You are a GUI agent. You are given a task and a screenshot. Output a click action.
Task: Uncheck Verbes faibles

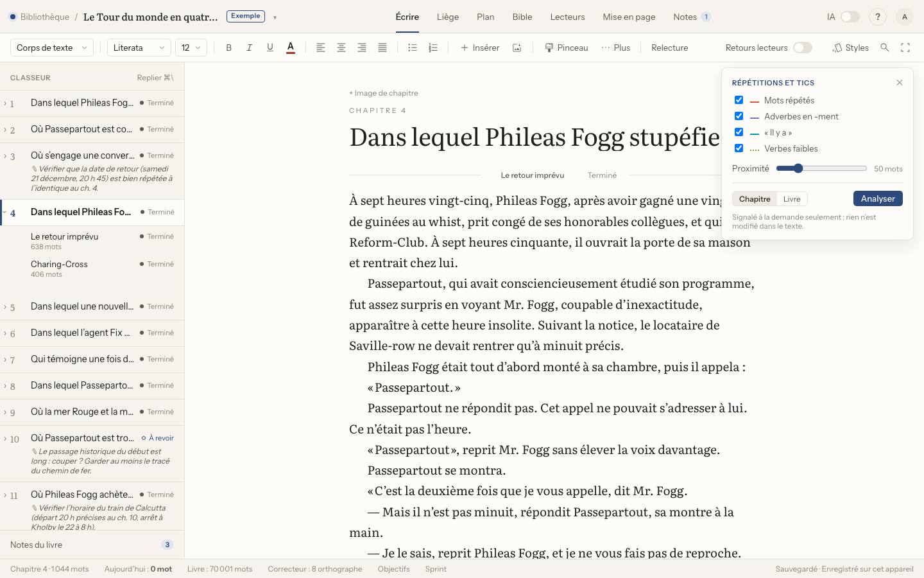pyautogui.click(x=739, y=148)
